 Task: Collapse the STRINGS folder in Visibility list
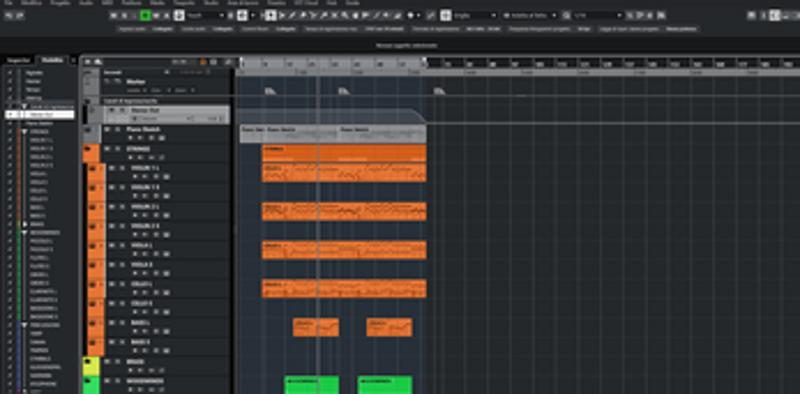pos(24,132)
